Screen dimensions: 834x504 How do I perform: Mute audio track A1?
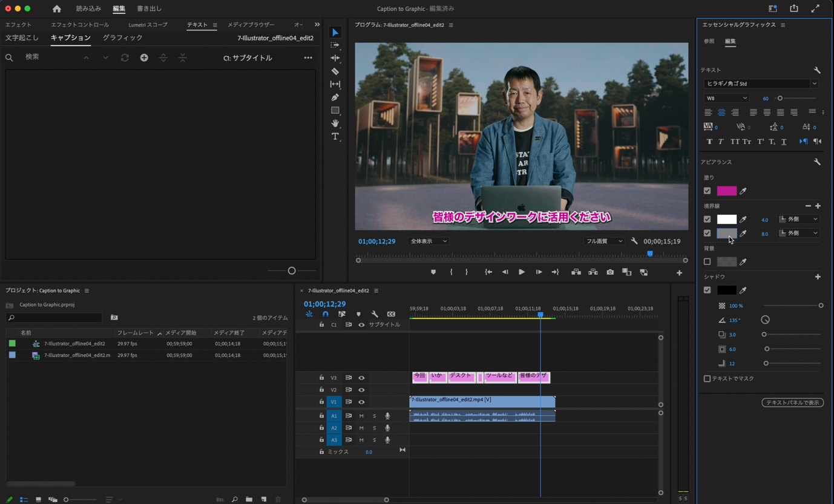click(x=361, y=416)
